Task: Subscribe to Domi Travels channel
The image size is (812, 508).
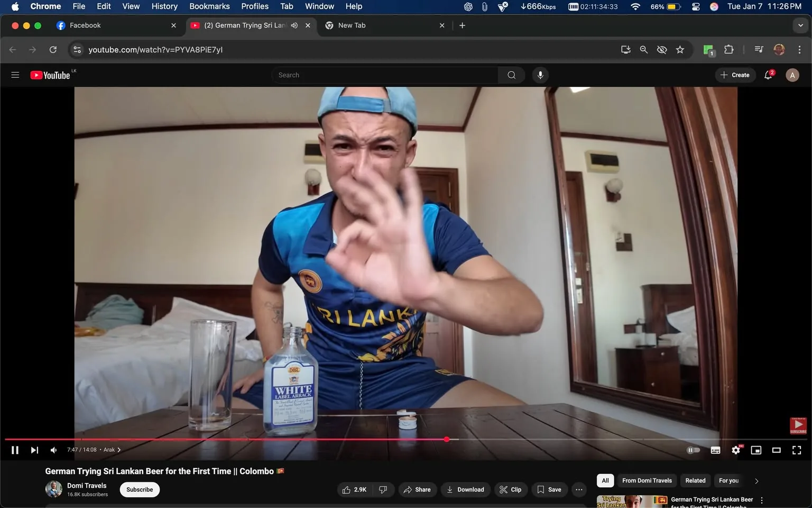Action: [x=139, y=489]
